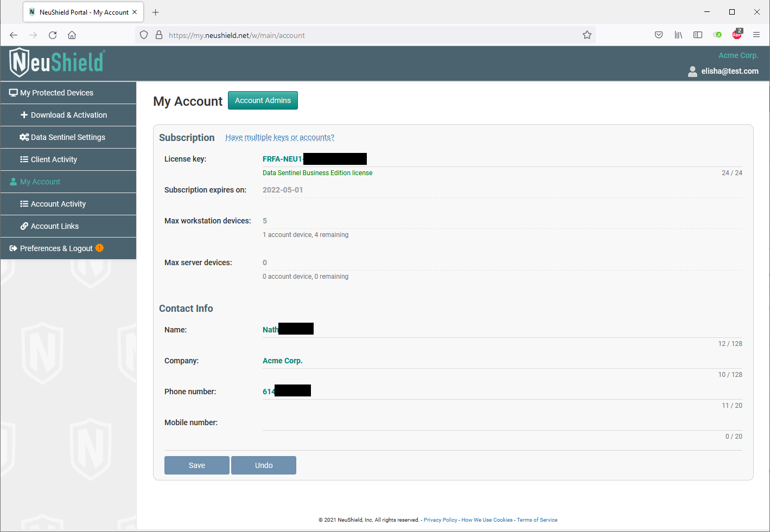Click the License key field
The height and width of the screenshot is (532, 770).
point(502,159)
